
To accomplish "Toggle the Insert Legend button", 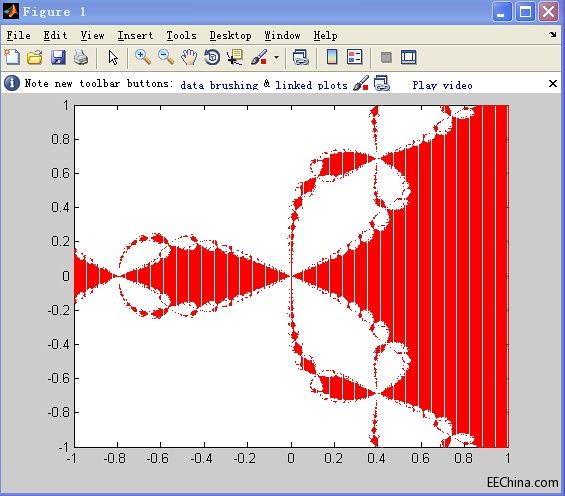I will (355, 57).
